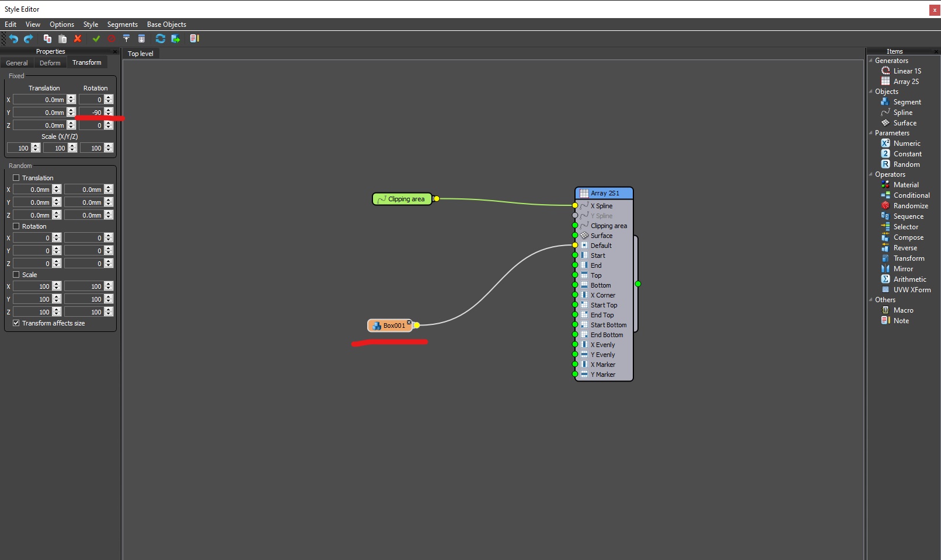Select the Linear 1S generator item

pos(907,71)
